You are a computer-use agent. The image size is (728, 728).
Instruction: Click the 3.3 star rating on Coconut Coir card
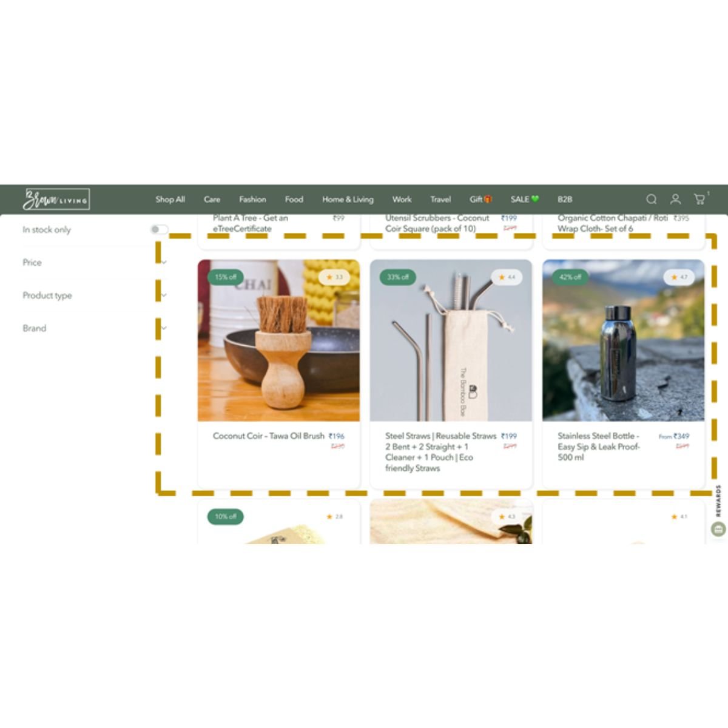(334, 277)
